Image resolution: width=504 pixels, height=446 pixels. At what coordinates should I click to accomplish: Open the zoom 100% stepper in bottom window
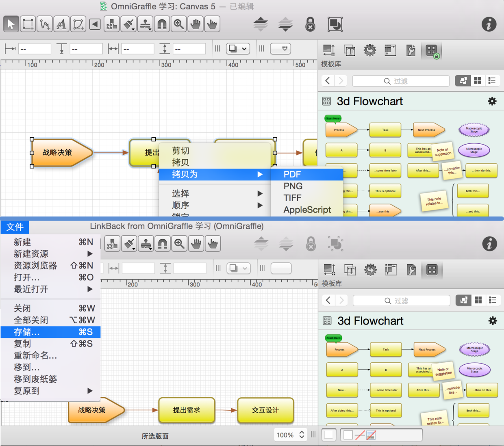point(302,435)
